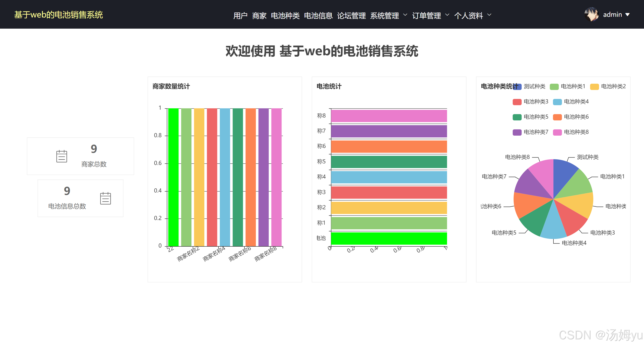The width and height of the screenshot is (644, 346).
Task: Click the pink 电池种类8 legend swatch
Action: point(557,132)
